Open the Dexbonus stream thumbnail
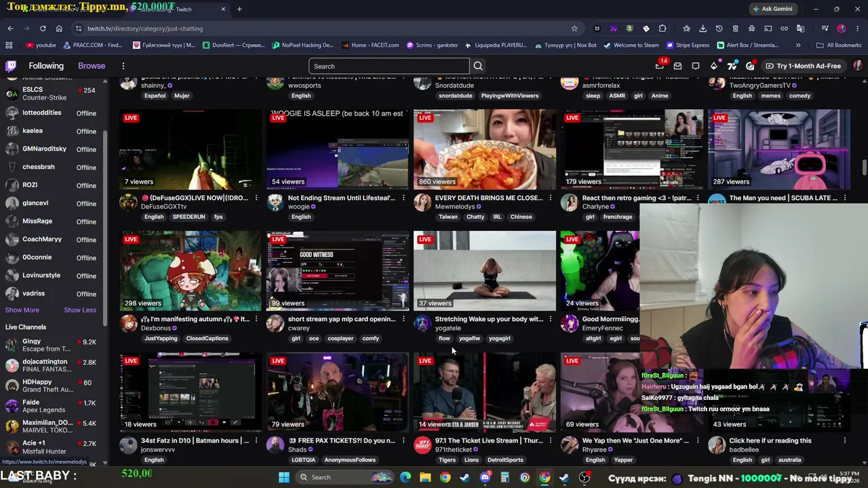The image size is (868, 488). [x=191, y=271]
